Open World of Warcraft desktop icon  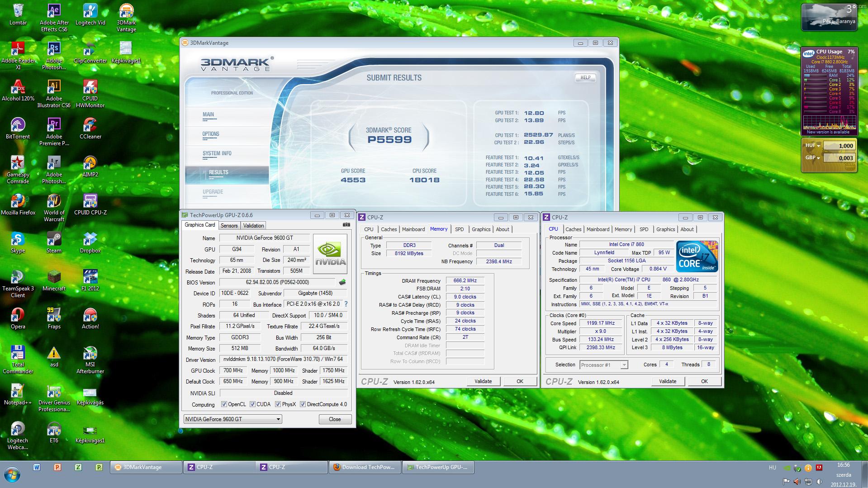coord(54,208)
